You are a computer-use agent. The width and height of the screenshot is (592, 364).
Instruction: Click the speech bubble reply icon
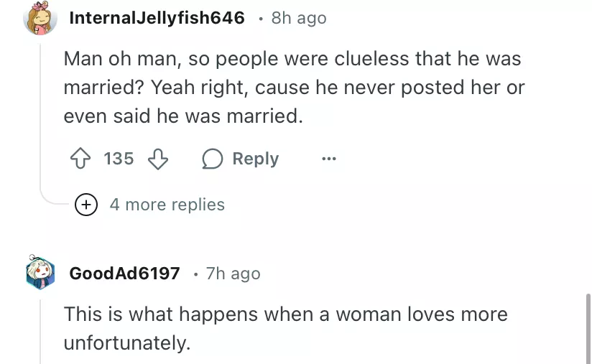click(213, 159)
